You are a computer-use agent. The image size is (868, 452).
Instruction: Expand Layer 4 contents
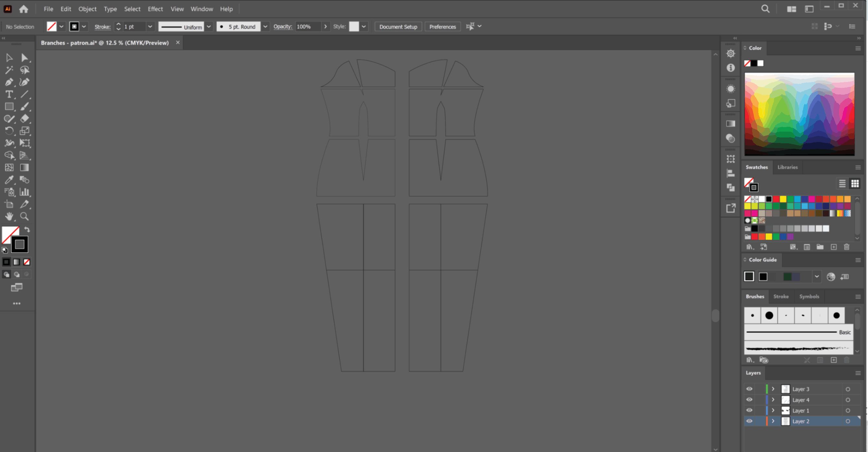(x=773, y=400)
